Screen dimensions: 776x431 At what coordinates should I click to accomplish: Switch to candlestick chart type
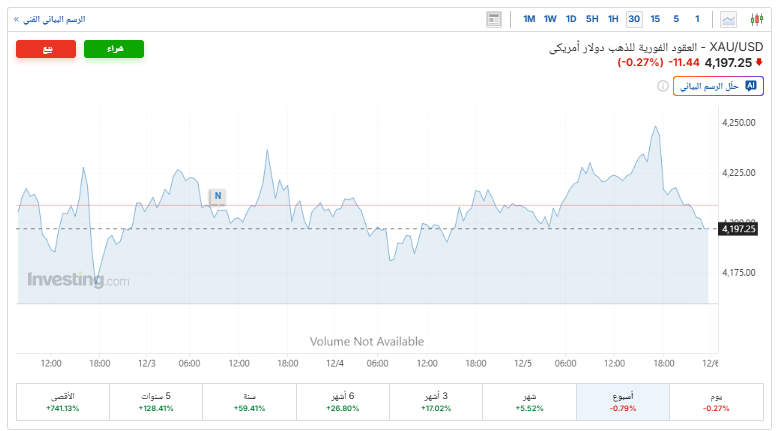pyautogui.click(x=756, y=19)
